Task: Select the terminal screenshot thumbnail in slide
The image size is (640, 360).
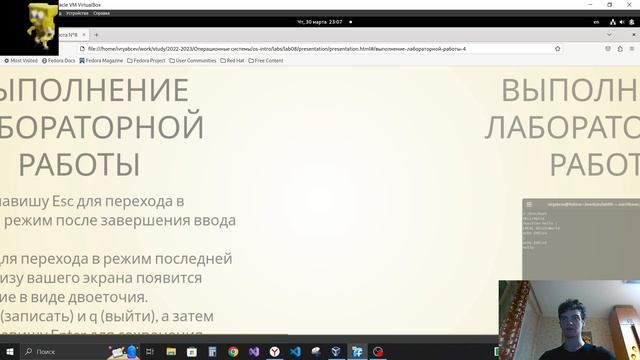Action: click(581, 239)
